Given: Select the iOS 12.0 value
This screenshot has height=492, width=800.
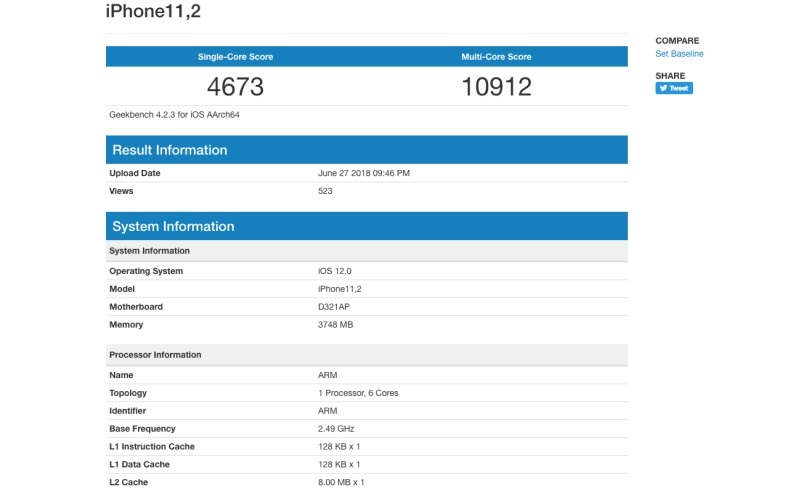Looking at the screenshot, I should tap(335, 271).
